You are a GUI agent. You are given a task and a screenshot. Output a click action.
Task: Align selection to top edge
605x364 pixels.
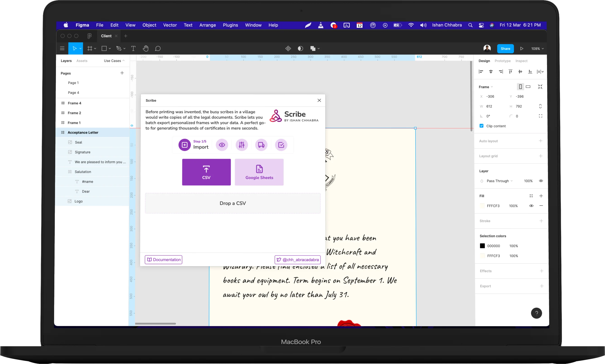click(x=511, y=72)
